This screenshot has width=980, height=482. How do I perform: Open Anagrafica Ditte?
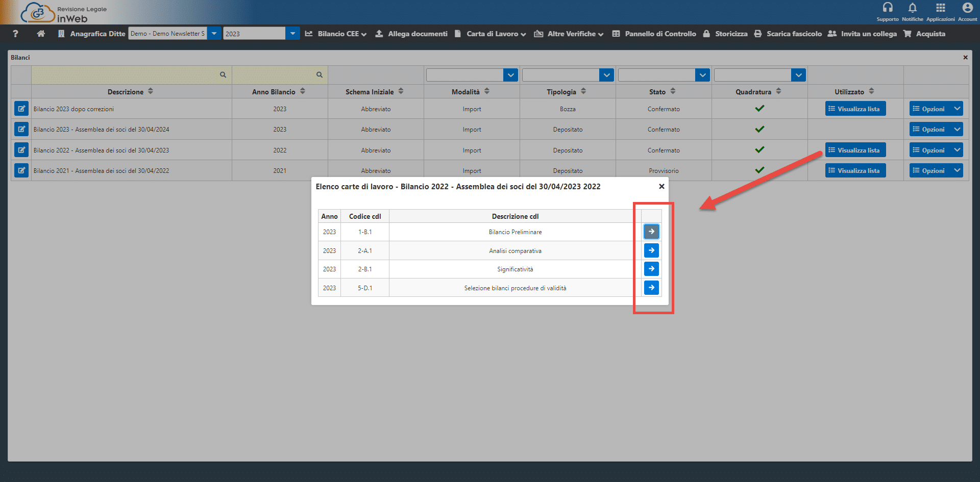(91, 34)
